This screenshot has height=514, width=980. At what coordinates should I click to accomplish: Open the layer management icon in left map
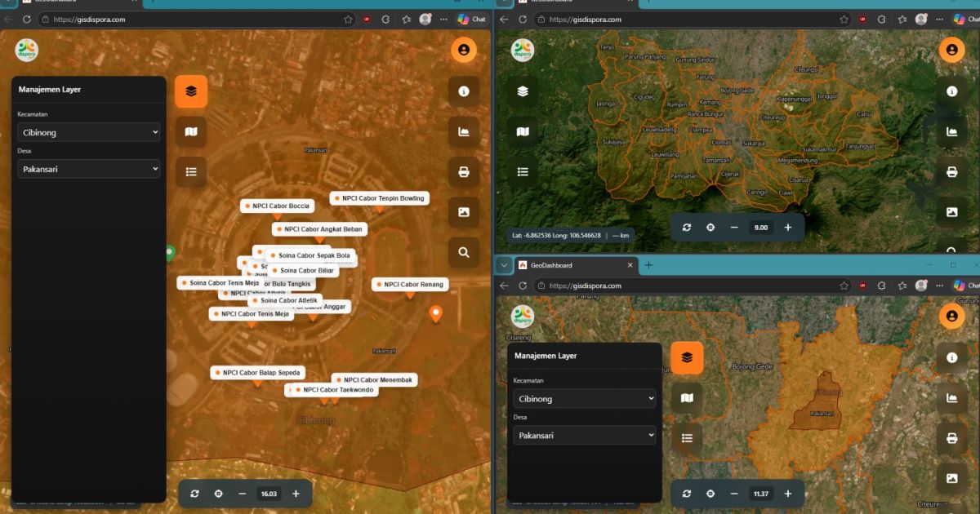coord(190,91)
